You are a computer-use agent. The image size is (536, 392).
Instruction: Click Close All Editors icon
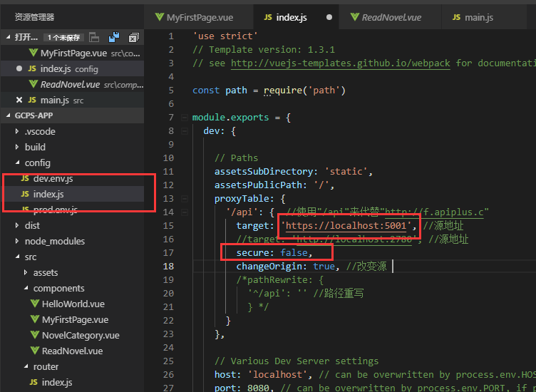pos(134,37)
